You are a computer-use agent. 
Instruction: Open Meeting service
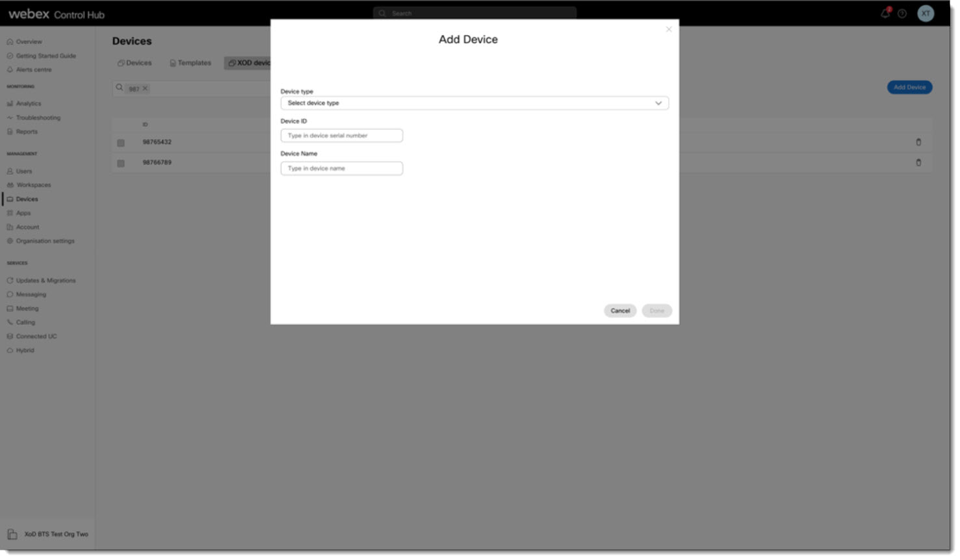pyautogui.click(x=23, y=309)
